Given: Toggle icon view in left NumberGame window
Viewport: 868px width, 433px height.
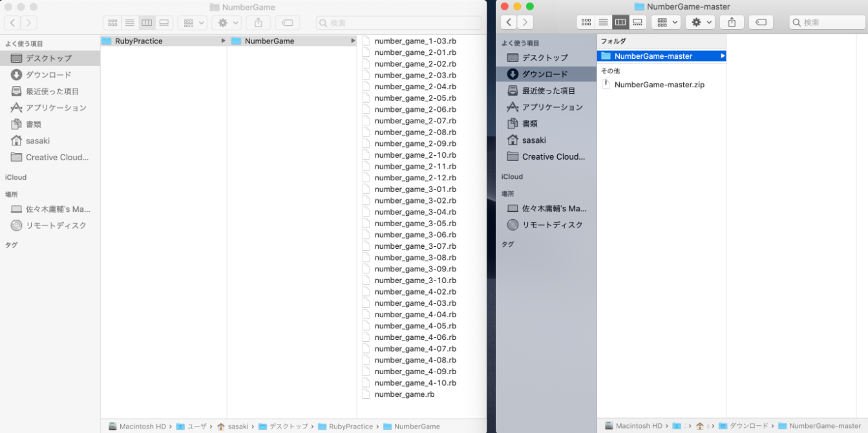Looking at the screenshot, I should click(112, 23).
